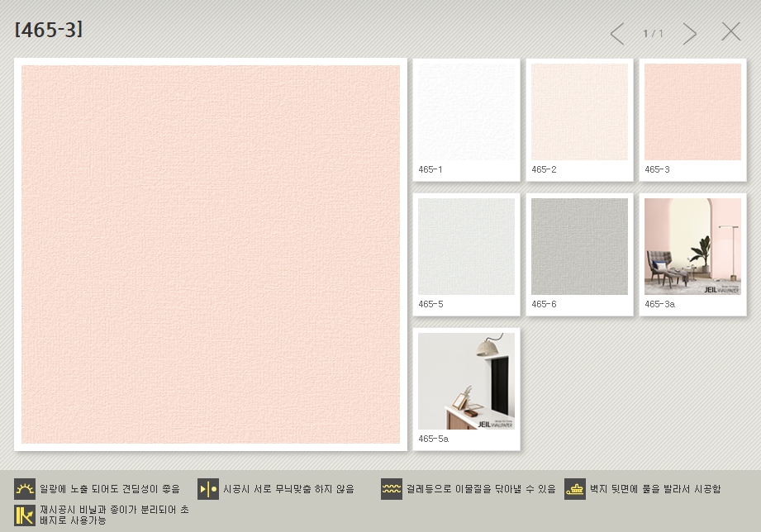Open the 465-3a room scene thumbnail
This screenshot has height=532, width=761.
(692, 247)
